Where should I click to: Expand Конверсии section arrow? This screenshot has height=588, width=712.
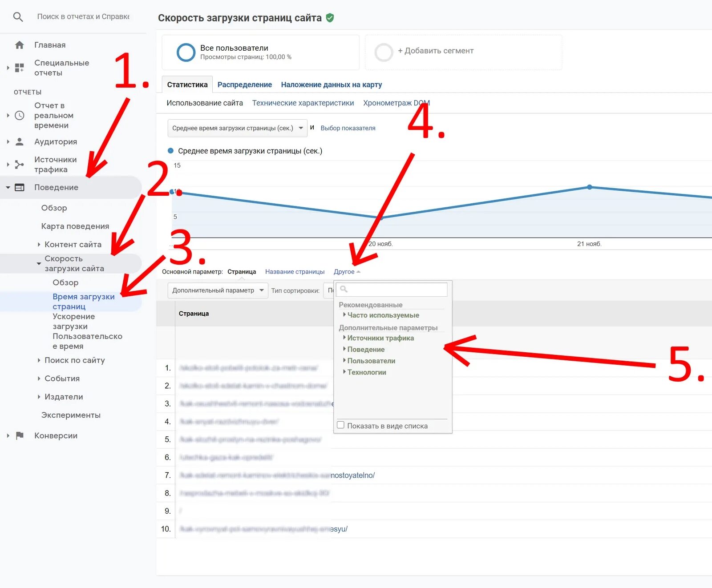pyautogui.click(x=8, y=436)
